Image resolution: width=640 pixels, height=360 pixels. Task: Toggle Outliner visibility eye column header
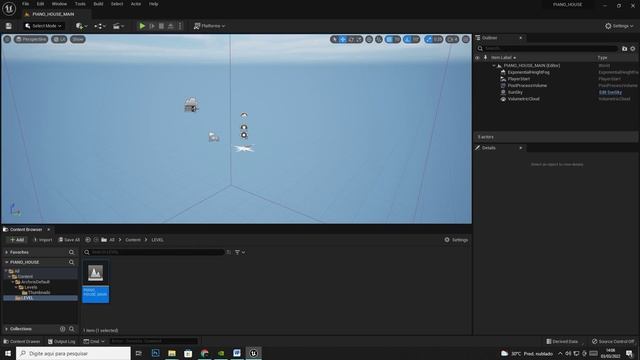coord(477,58)
